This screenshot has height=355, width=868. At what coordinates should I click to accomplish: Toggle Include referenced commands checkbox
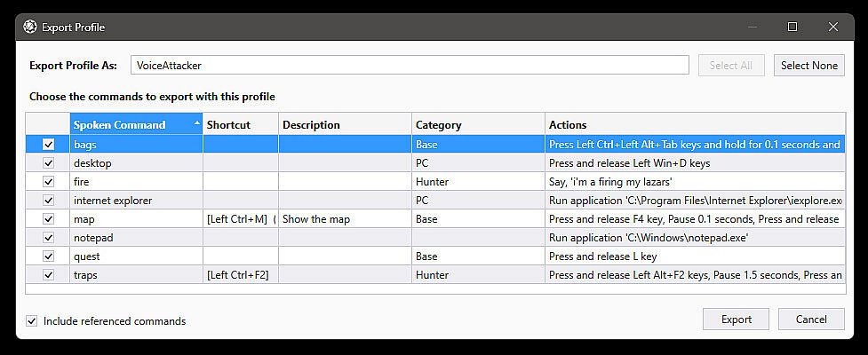tap(32, 320)
